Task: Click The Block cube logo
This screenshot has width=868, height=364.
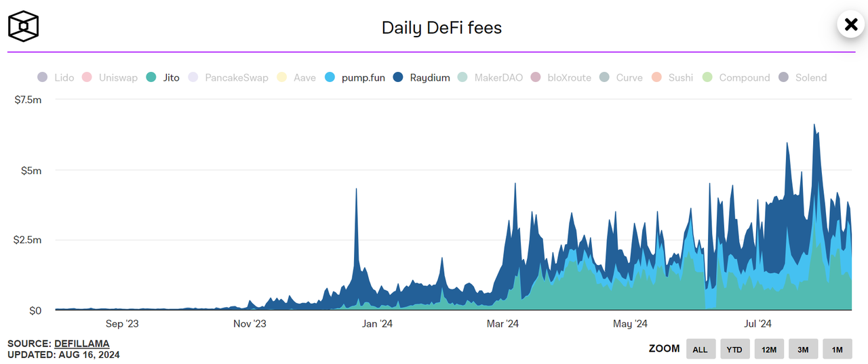Action: click(x=23, y=26)
